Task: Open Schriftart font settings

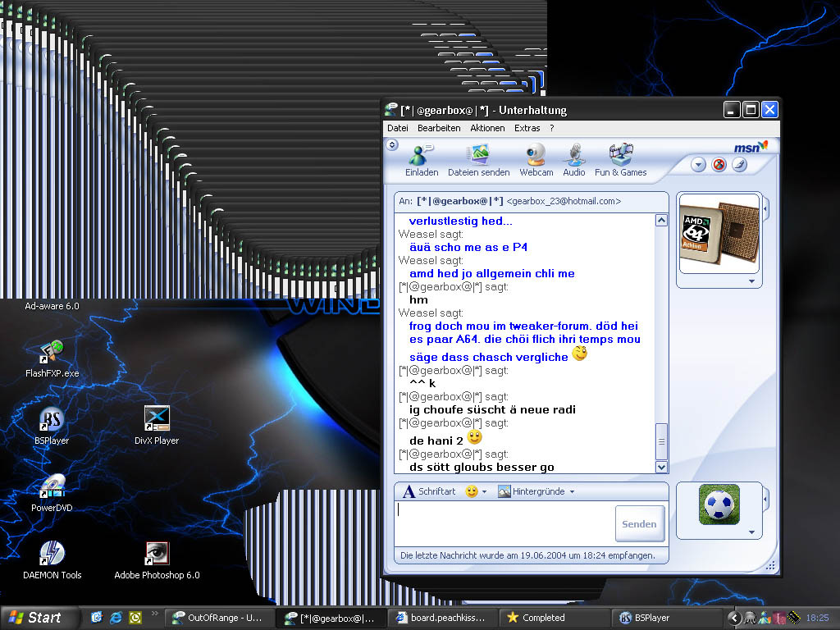Action: pyautogui.click(x=429, y=491)
